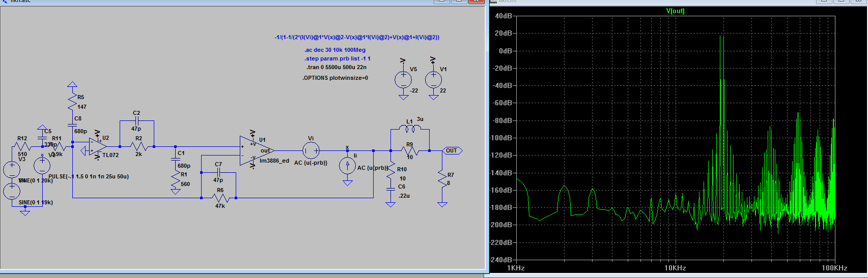Click the .tran 0 5500u directive text
Image resolution: width=868 pixels, height=278 pixels.
coord(337,67)
